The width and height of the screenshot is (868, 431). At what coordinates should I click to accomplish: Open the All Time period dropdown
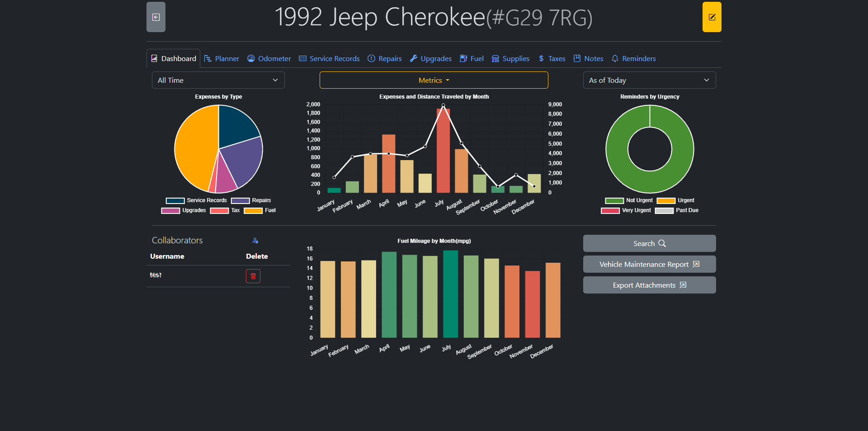pyautogui.click(x=218, y=81)
